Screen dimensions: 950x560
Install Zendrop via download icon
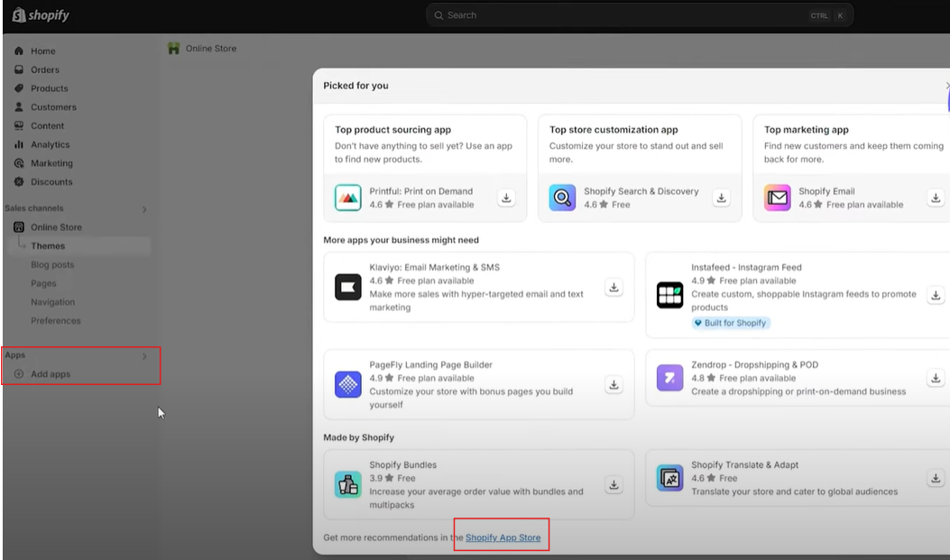(936, 379)
